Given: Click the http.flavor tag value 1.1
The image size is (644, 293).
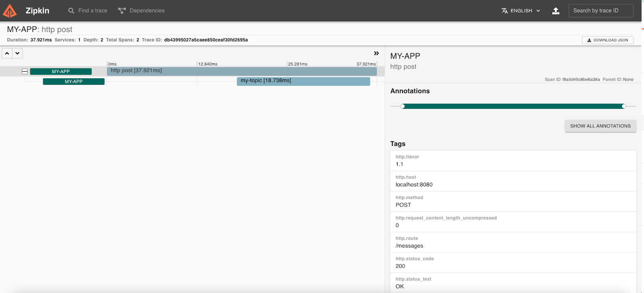Looking at the screenshot, I should (x=399, y=164).
